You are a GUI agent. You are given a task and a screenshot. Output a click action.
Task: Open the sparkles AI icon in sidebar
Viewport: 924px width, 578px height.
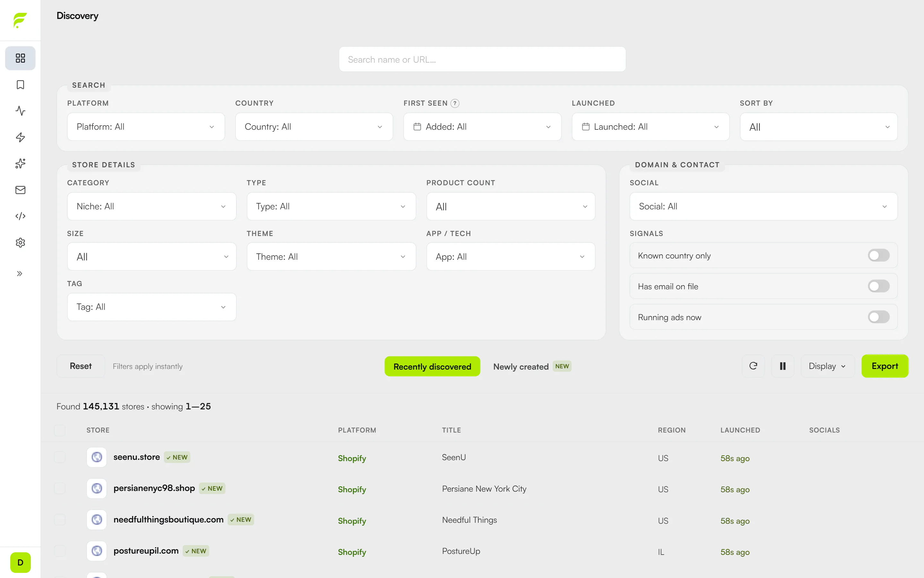coord(20,164)
